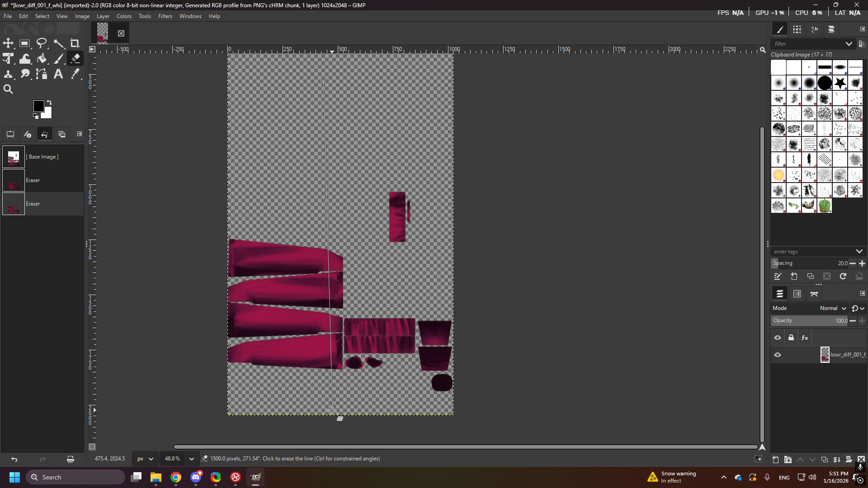Choose the Paintbrush tool
This screenshot has width=868, height=488.
(x=59, y=59)
